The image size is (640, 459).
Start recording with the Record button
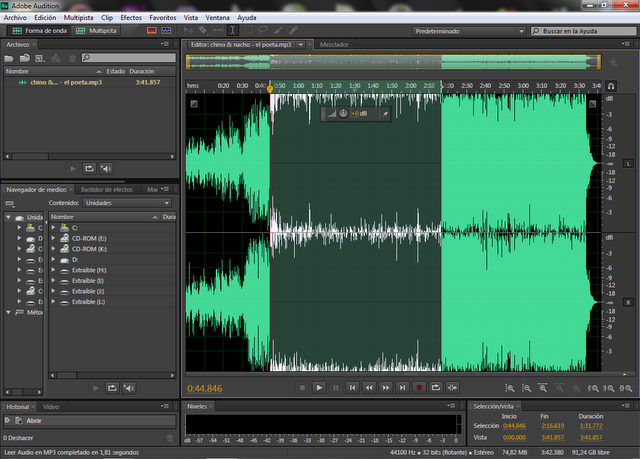pos(419,388)
